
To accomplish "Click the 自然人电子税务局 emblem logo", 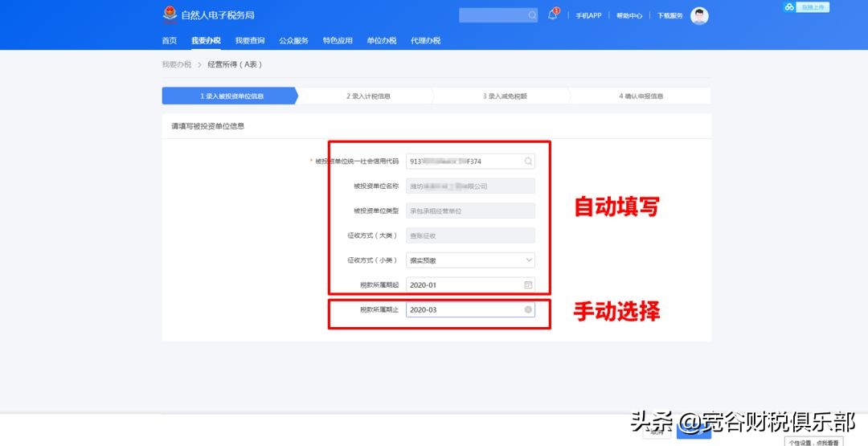I will coord(170,14).
